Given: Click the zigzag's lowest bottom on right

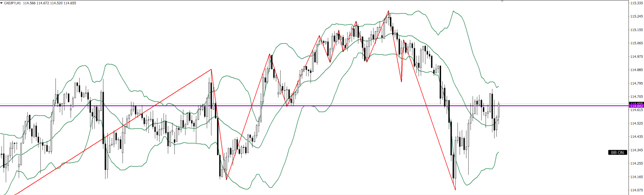Looking at the screenshot, I should [455, 190].
